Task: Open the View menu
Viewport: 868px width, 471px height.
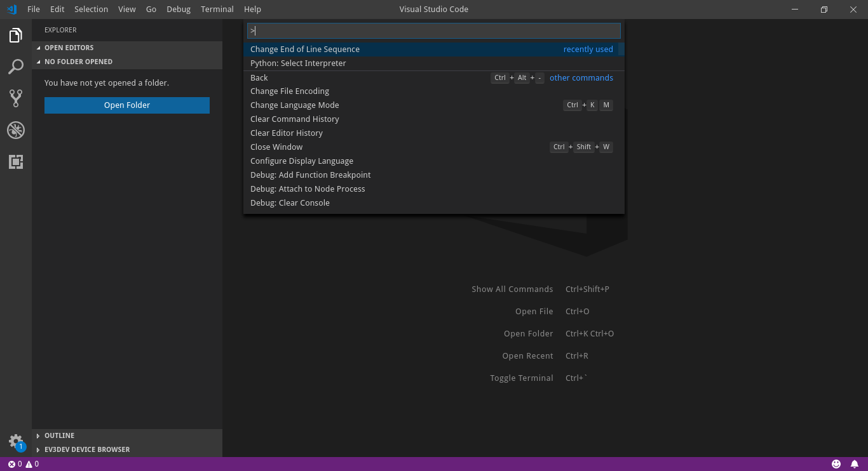Action: point(127,10)
